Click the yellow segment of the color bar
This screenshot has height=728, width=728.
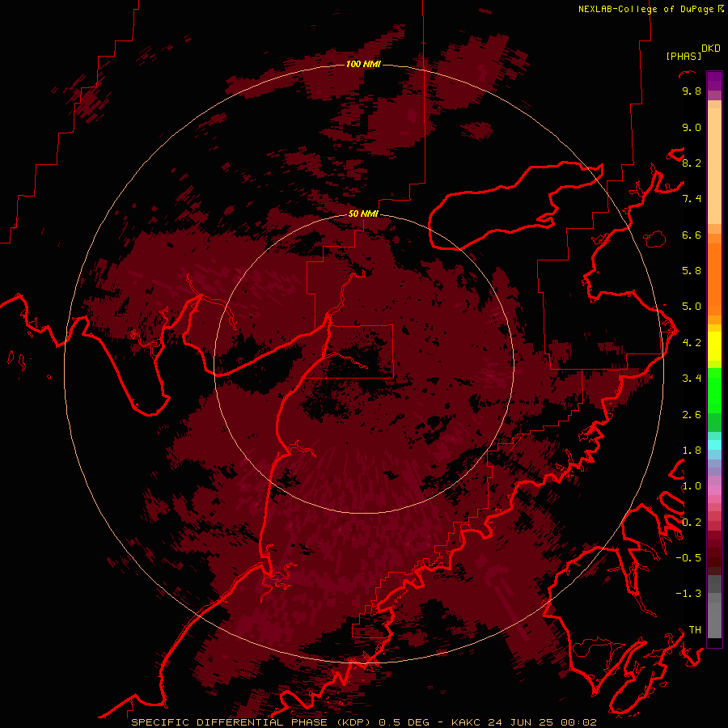pyautogui.click(x=714, y=346)
